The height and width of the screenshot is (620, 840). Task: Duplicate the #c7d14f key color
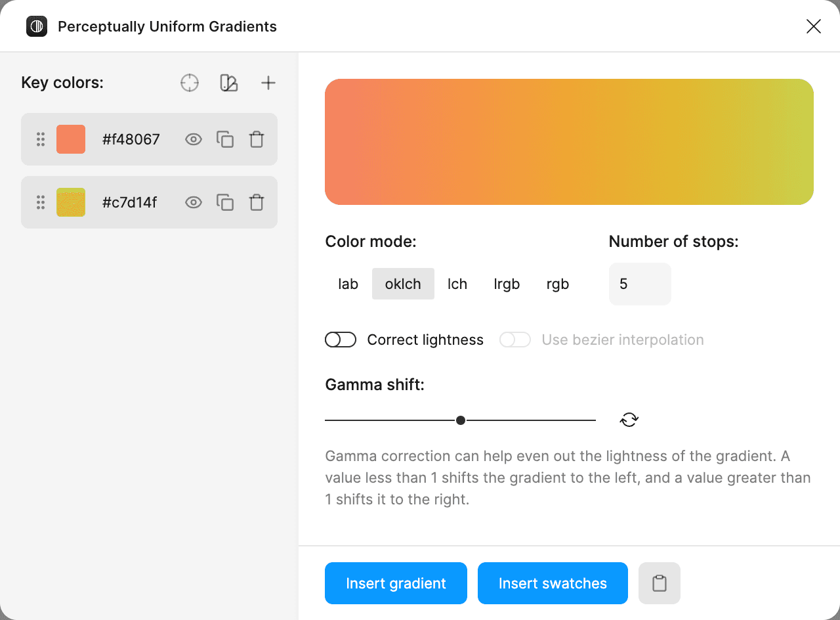tap(225, 202)
